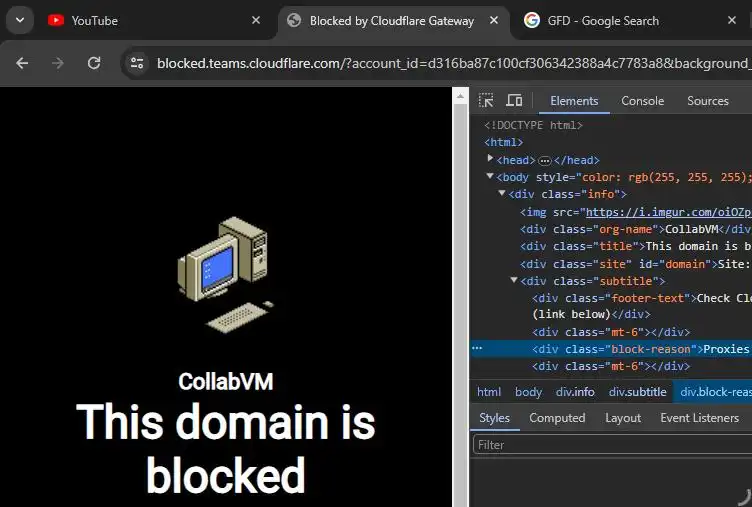The height and width of the screenshot is (507, 752).
Task: Select the div id domain node
Action: click(x=636, y=264)
